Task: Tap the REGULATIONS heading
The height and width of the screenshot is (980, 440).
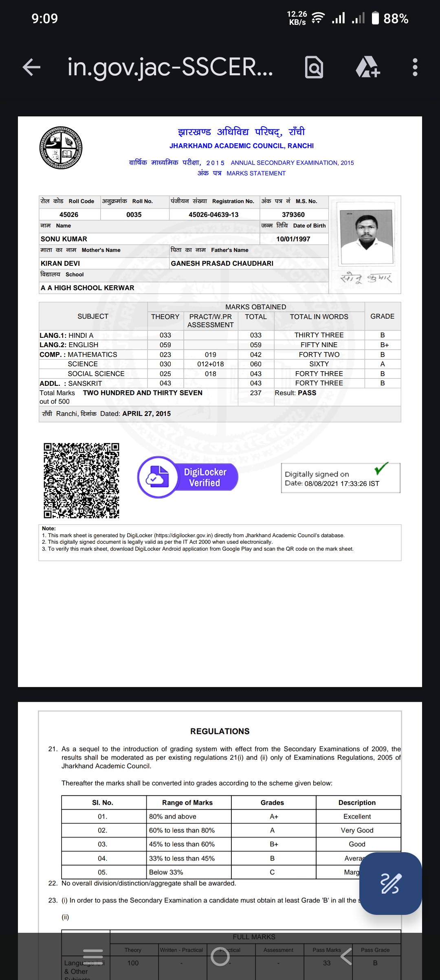Action: [220, 731]
